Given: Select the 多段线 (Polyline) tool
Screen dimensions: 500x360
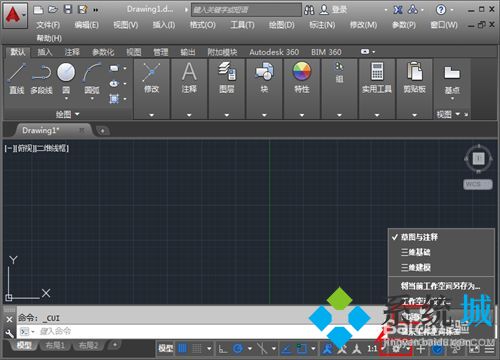Looking at the screenshot, I should point(41,79).
